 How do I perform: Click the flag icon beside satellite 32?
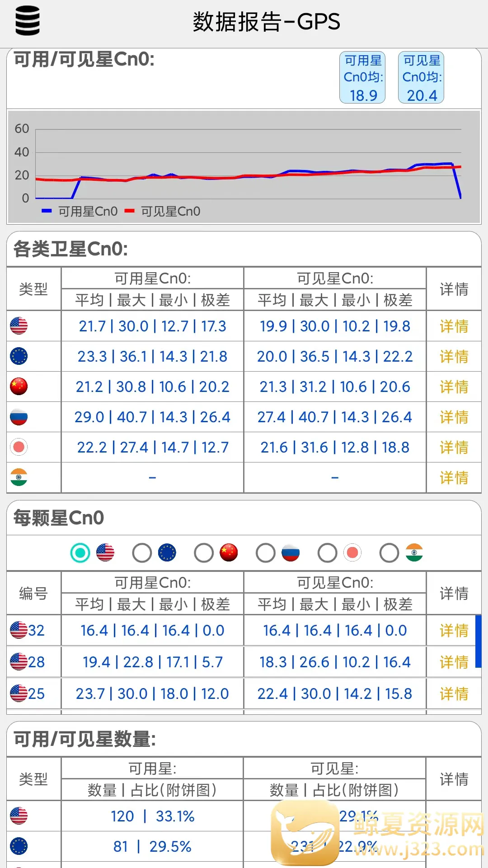coord(19,630)
